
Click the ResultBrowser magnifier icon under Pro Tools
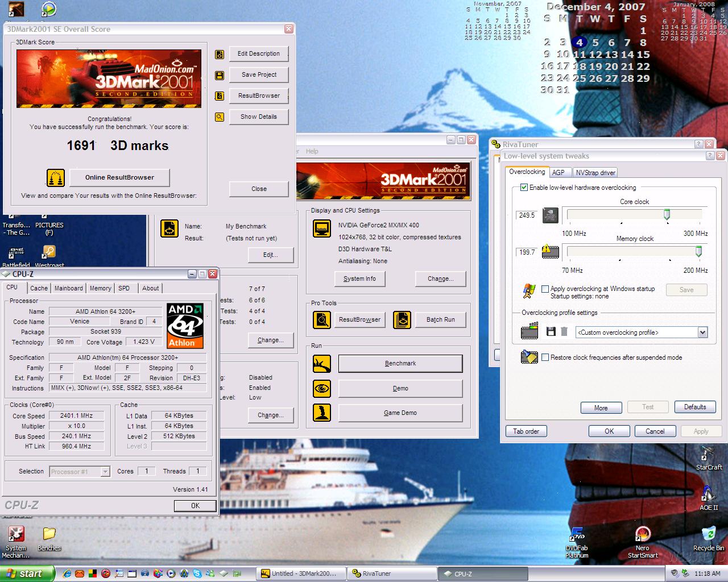pyautogui.click(x=322, y=320)
